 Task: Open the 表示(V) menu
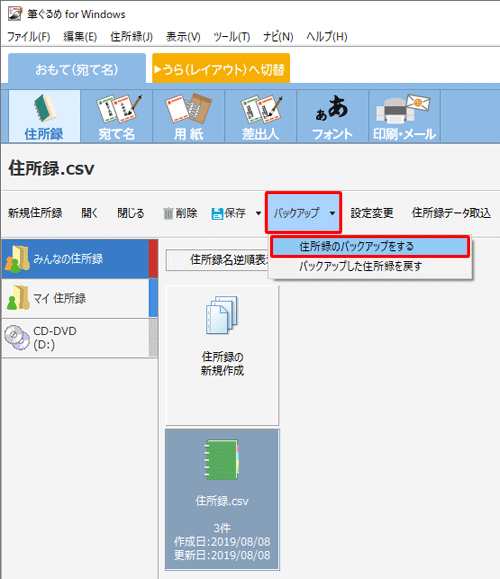click(183, 37)
